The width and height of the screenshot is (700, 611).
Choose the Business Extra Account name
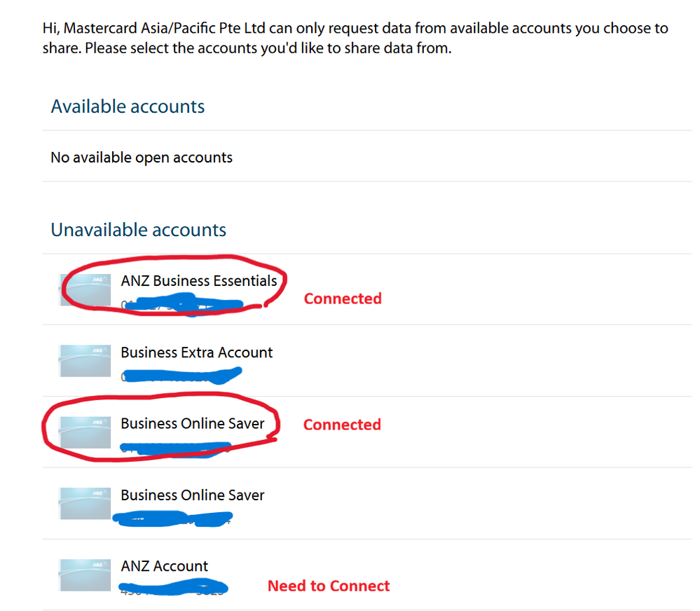point(196,352)
